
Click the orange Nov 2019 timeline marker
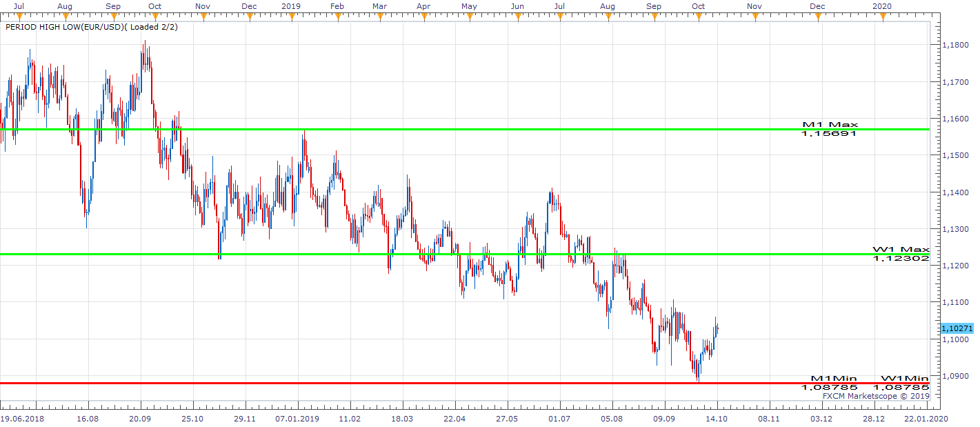(754, 17)
